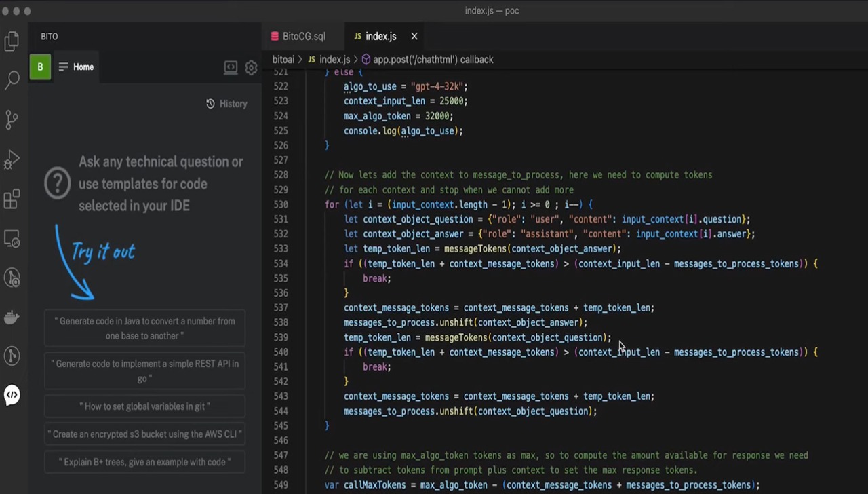Open the Source Control branch icon

tap(12, 120)
